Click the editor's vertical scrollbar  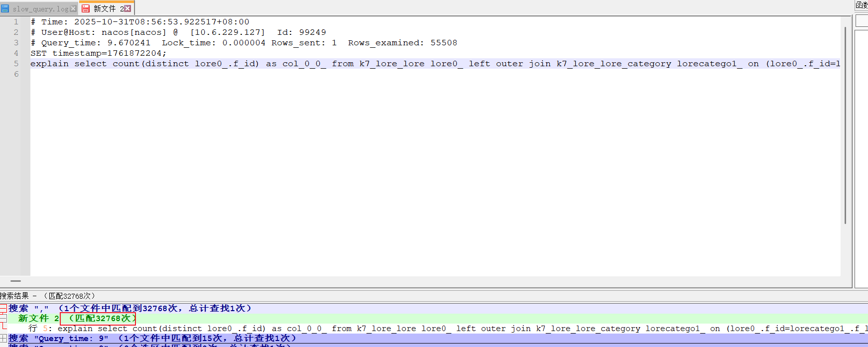coord(845,124)
